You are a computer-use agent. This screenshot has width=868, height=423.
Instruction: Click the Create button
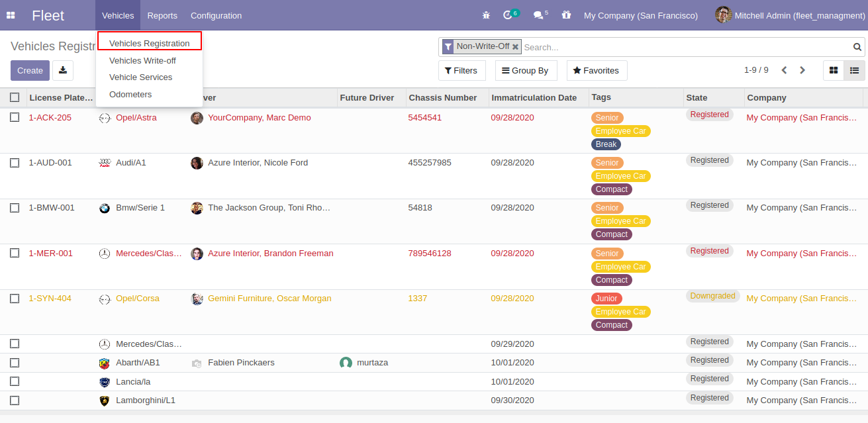(x=30, y=70)
